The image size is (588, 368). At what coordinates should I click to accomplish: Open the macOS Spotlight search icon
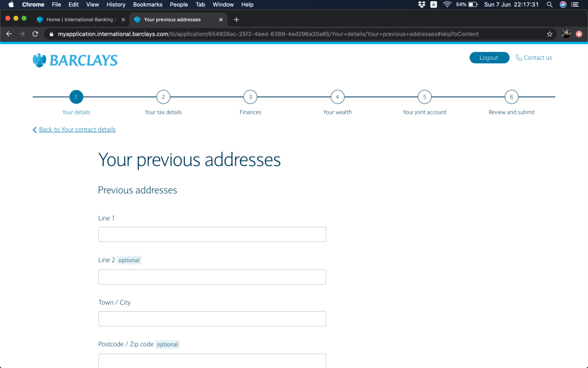tap(550, 5)
